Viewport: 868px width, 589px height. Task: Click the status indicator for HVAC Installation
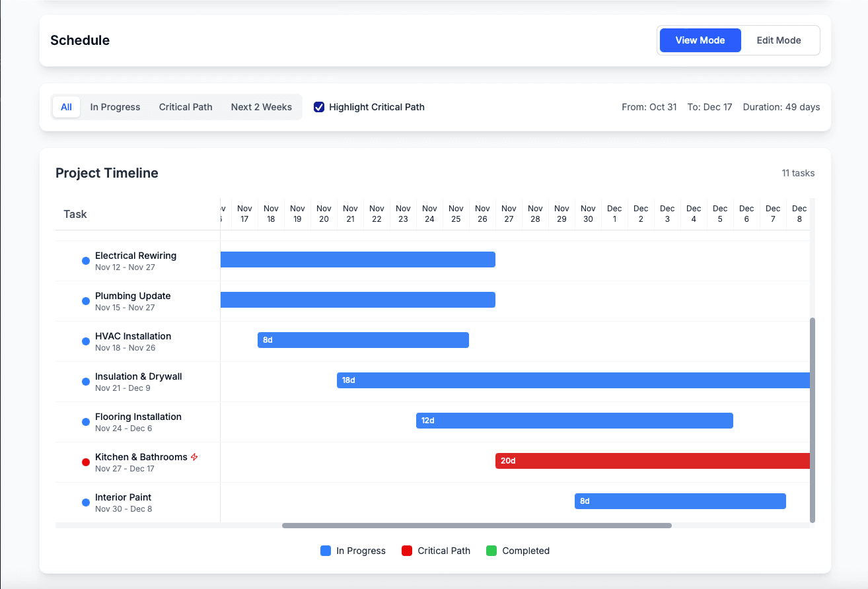[85, 341]
